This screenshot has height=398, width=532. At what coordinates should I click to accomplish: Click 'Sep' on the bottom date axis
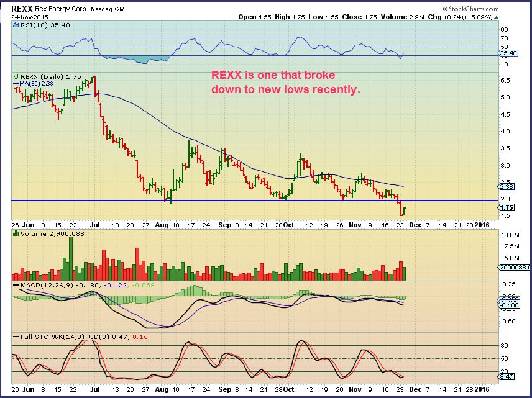pos(224,389)
